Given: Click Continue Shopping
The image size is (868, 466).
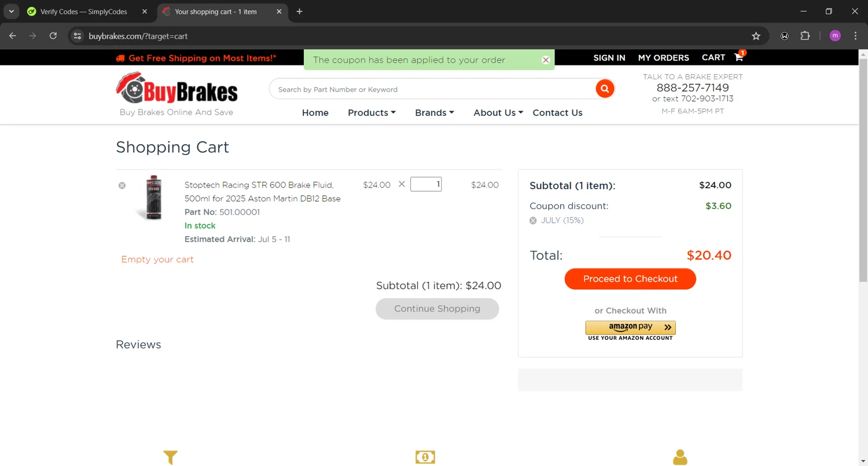Looking at the screenshot, I should pos(437,309).
